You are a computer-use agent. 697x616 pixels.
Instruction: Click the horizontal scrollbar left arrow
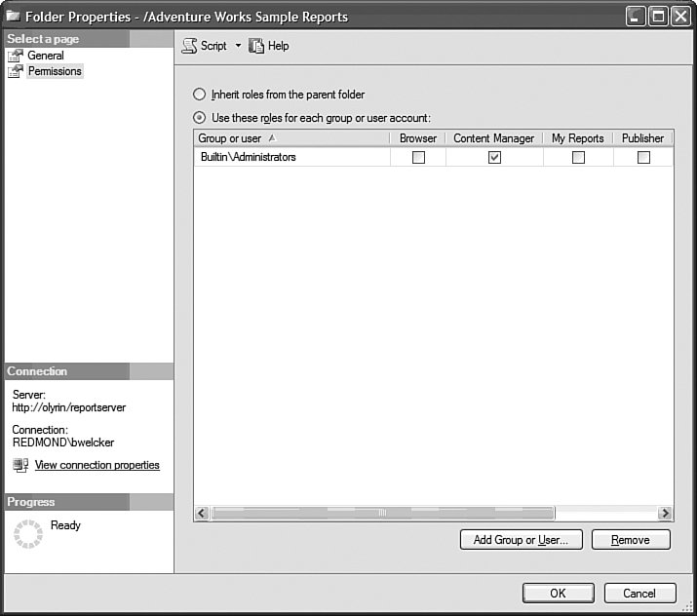[x=202, y=513]
